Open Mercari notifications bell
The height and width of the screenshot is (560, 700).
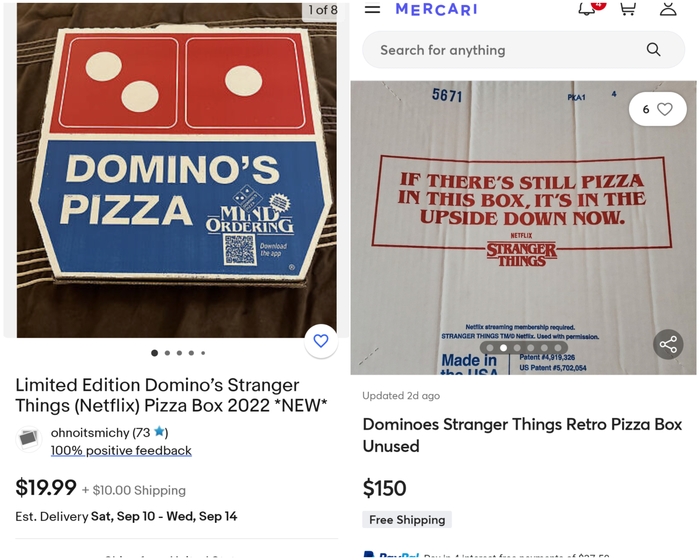point(588,9)
